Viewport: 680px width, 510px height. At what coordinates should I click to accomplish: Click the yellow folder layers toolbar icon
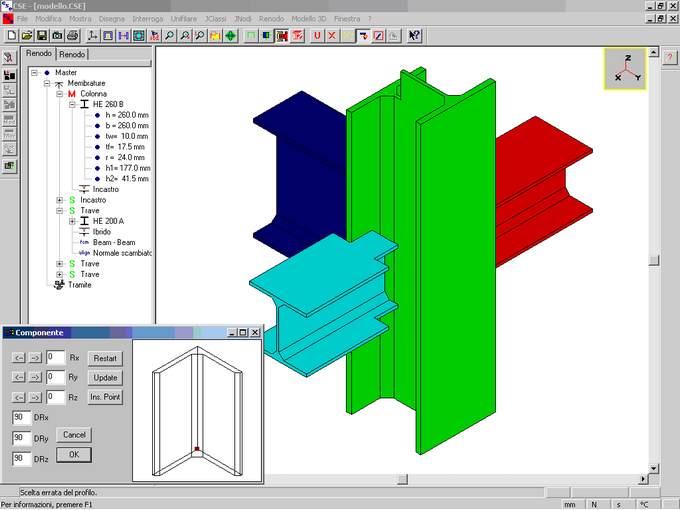click(x=215, y=36)
